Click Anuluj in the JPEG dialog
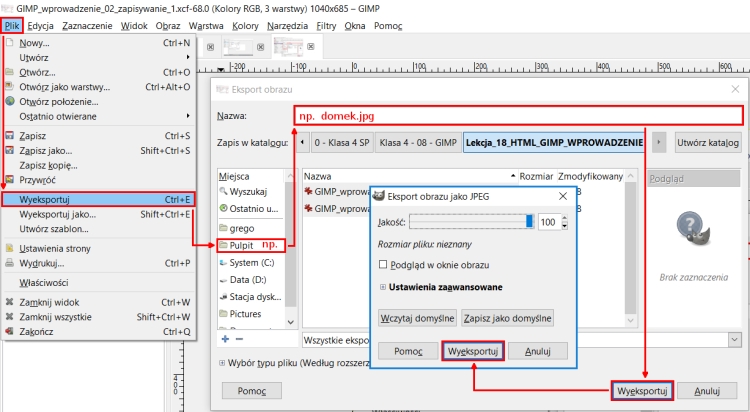 [x=538, y=351]
